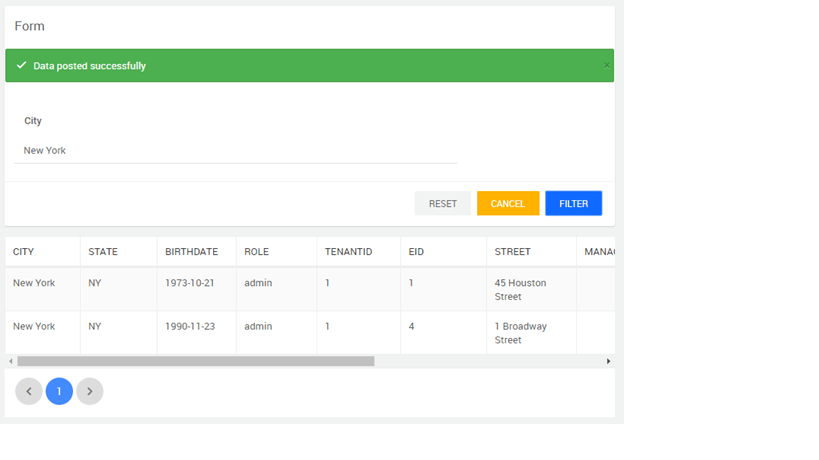Sort by the EID column header

(x=417, y=252)
